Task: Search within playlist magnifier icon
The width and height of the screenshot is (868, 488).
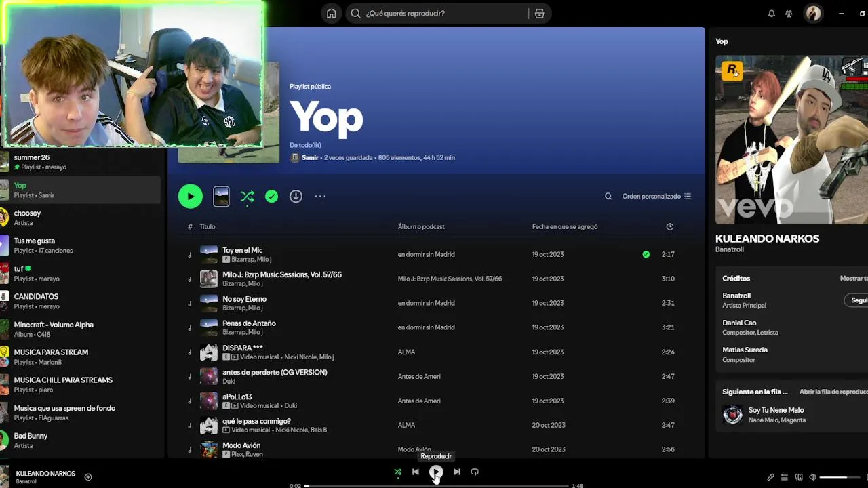Action: click(608, 197)
